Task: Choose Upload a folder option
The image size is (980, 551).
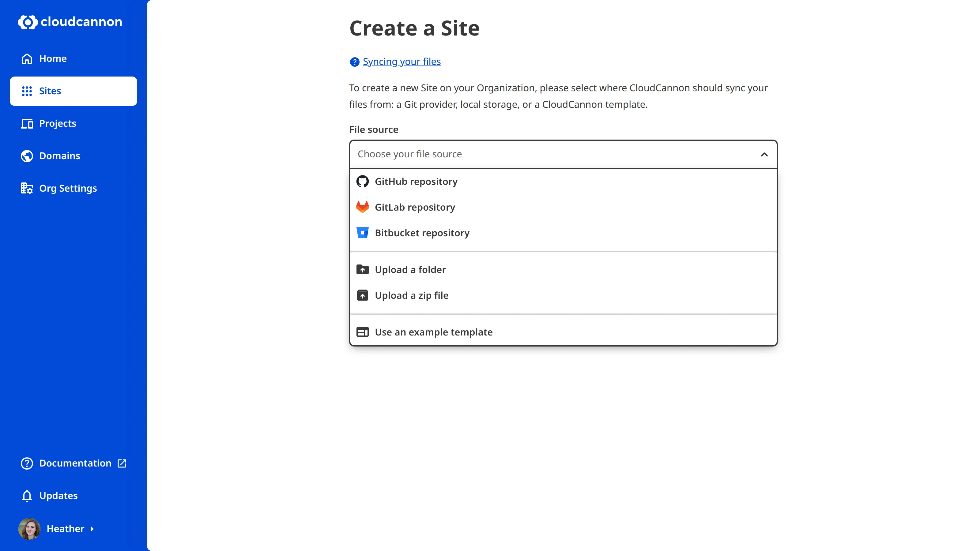Action: pyautogui.click(x=563, y=270)
